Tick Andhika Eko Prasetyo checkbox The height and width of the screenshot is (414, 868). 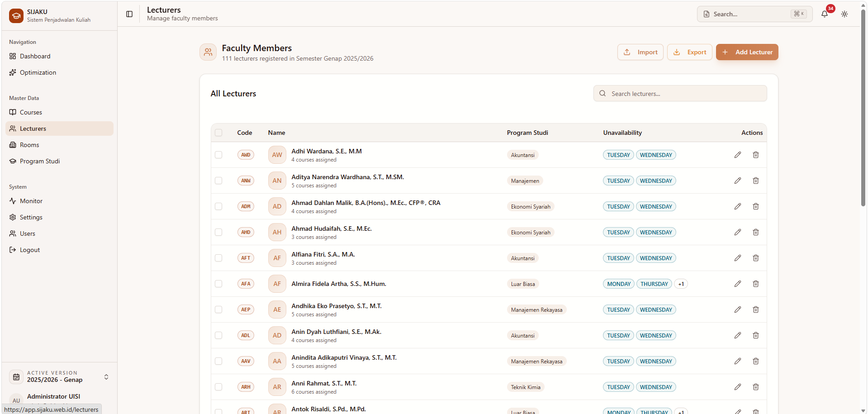pyautogui.click(x=218, y=309)
